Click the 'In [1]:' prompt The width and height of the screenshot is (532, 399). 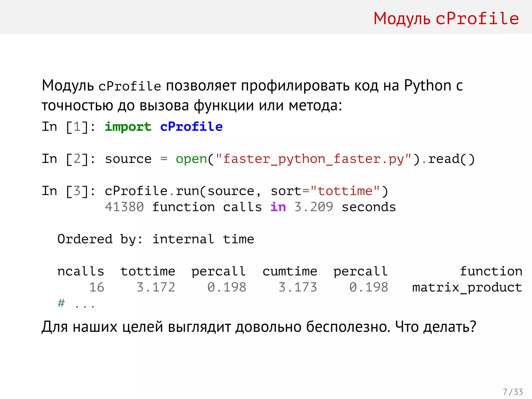pyautogui.click(x=69, y=127)
